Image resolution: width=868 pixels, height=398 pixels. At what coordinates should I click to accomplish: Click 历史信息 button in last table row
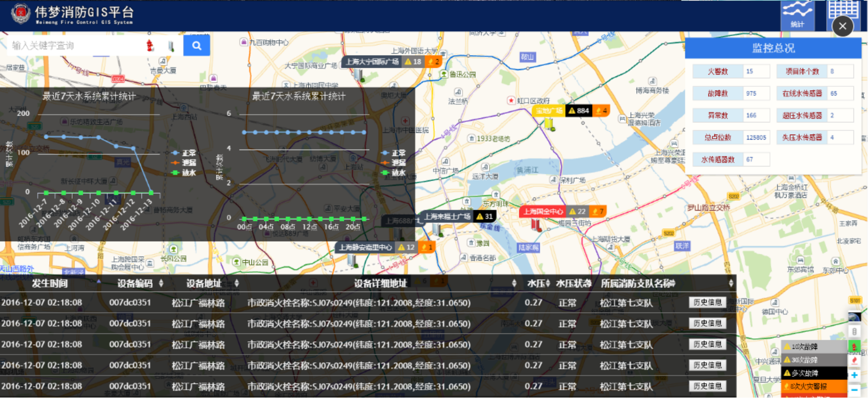coord(708,386)
